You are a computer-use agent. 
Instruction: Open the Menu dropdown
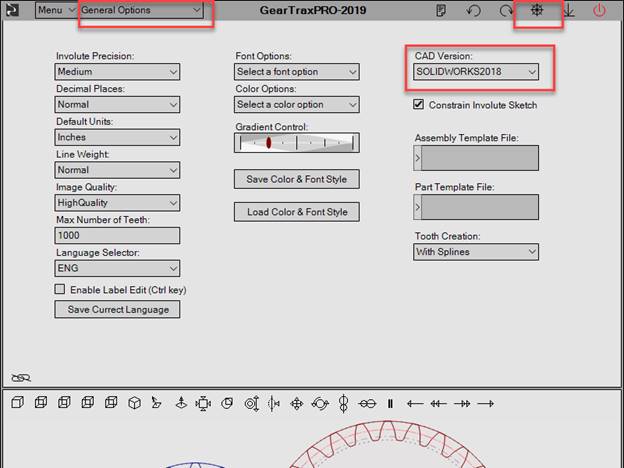pos(56,10)
